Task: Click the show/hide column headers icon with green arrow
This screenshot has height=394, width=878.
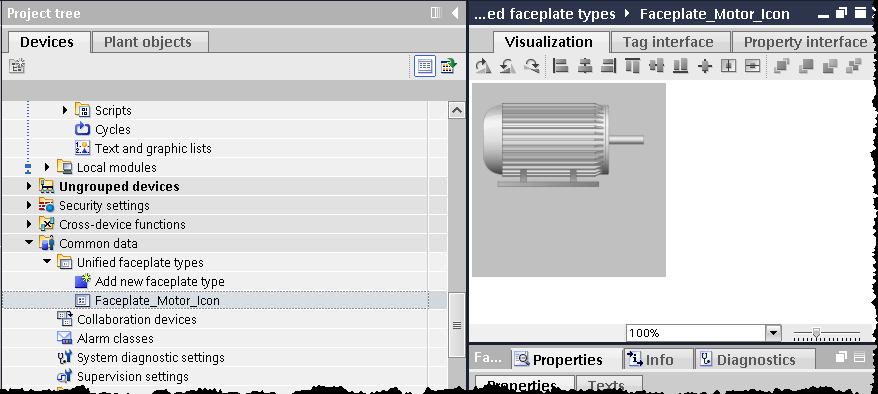Action: [448, 66]
